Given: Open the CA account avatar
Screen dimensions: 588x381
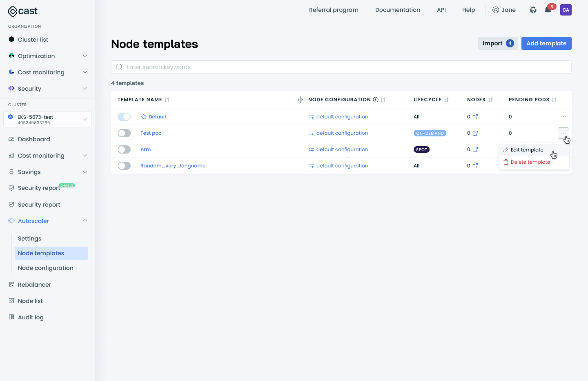Looking at the screenshot, I should (x=566, y=10).
